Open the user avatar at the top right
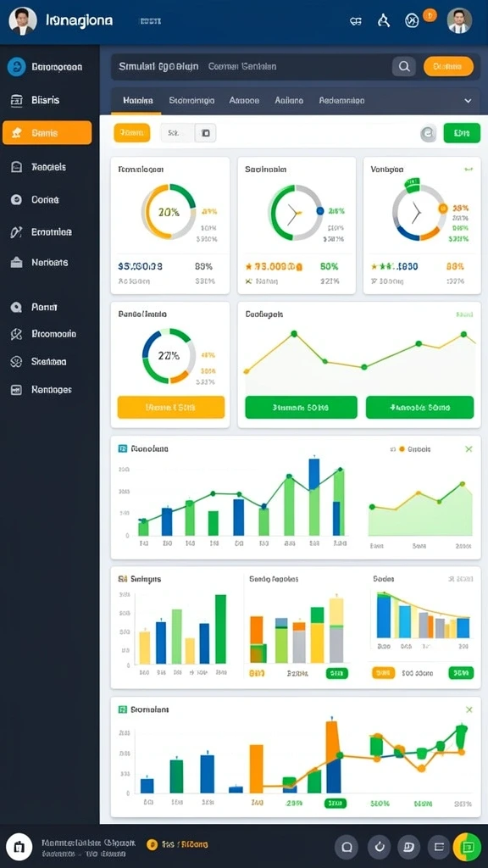The image size is (488, 868). click(x=459, y=21)
